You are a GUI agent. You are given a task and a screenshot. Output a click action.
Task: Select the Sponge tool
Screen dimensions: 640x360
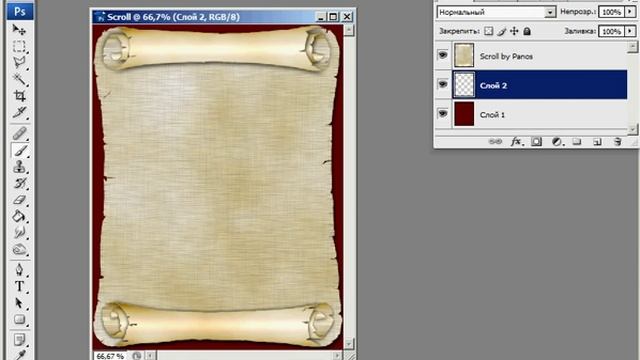(19, 249)
